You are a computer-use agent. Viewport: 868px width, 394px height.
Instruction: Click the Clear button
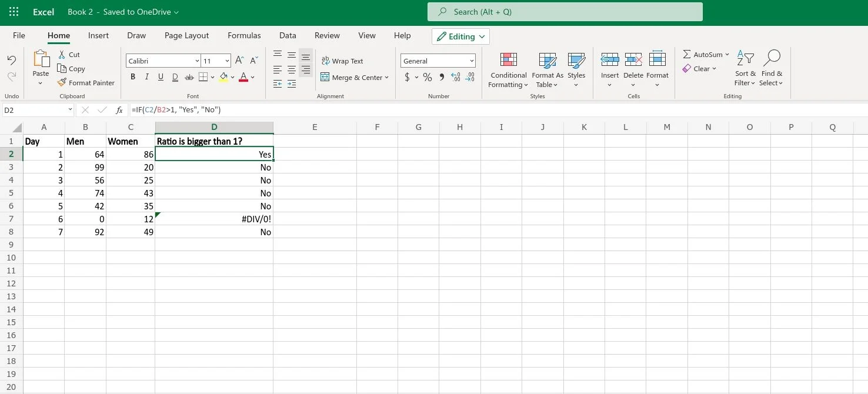pyautogui.click(x=700, y=69)
